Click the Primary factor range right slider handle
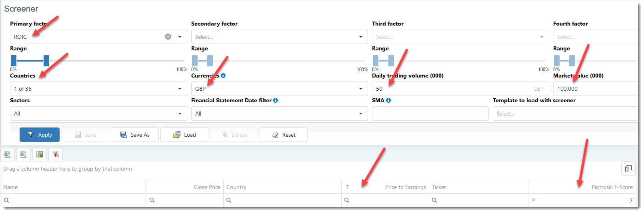 pyautogui.click(x=46, y=61)
